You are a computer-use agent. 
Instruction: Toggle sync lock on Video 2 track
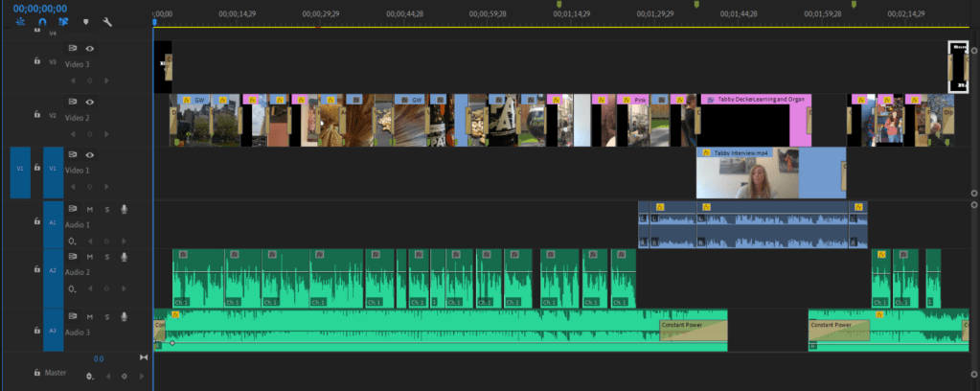72,102
